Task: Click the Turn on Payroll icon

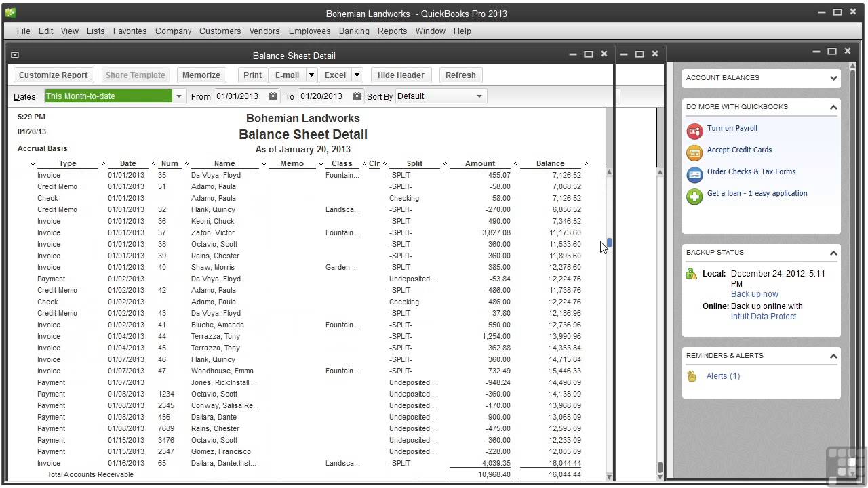Action: tap(694, 131)
